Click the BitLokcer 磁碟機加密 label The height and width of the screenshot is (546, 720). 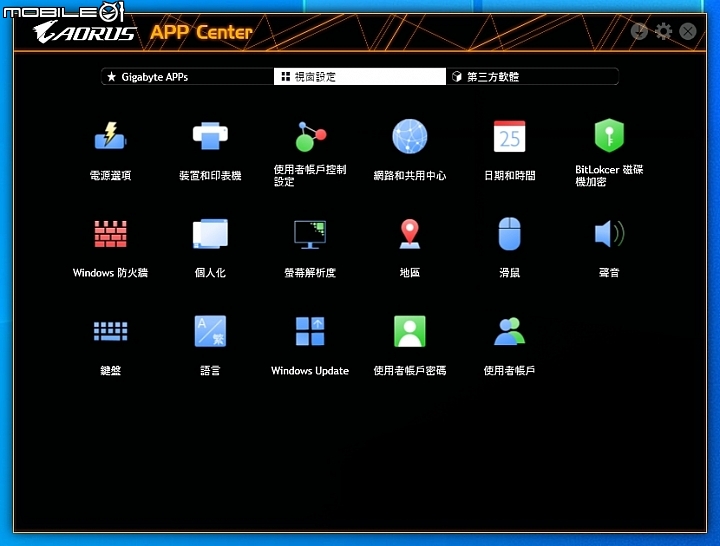pos(609,175)
